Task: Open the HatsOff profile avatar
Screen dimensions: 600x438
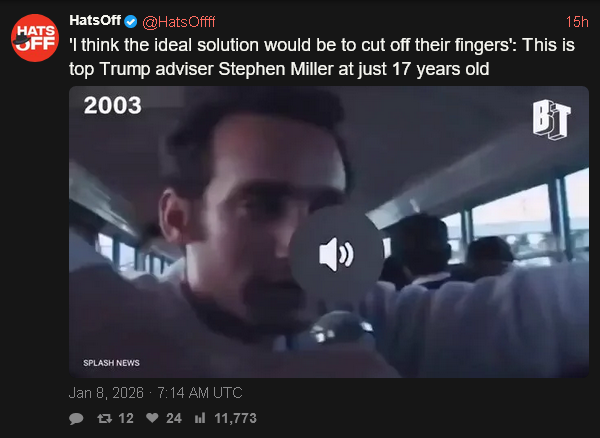Action: click(35, 38)
